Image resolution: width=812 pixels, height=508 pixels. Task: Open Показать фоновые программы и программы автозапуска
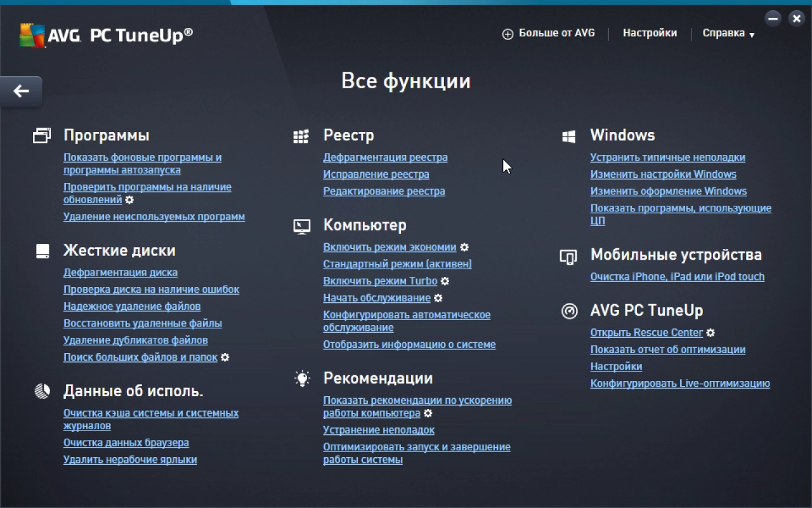pyautogui.click(x=143, y=164)
